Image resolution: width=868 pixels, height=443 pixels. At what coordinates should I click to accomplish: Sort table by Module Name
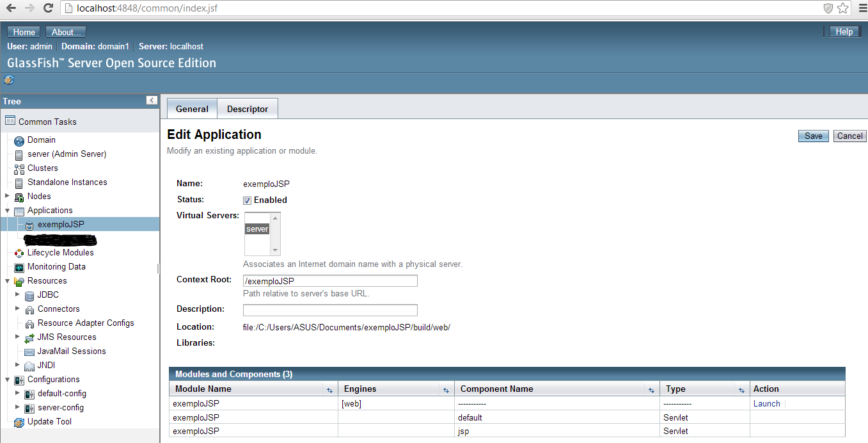point(330,390)
